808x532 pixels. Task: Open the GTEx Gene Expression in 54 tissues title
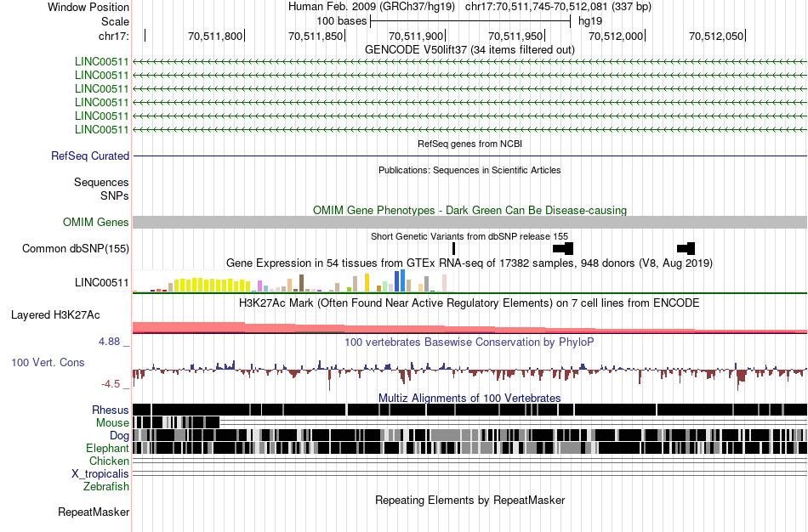tap(469, 263)
